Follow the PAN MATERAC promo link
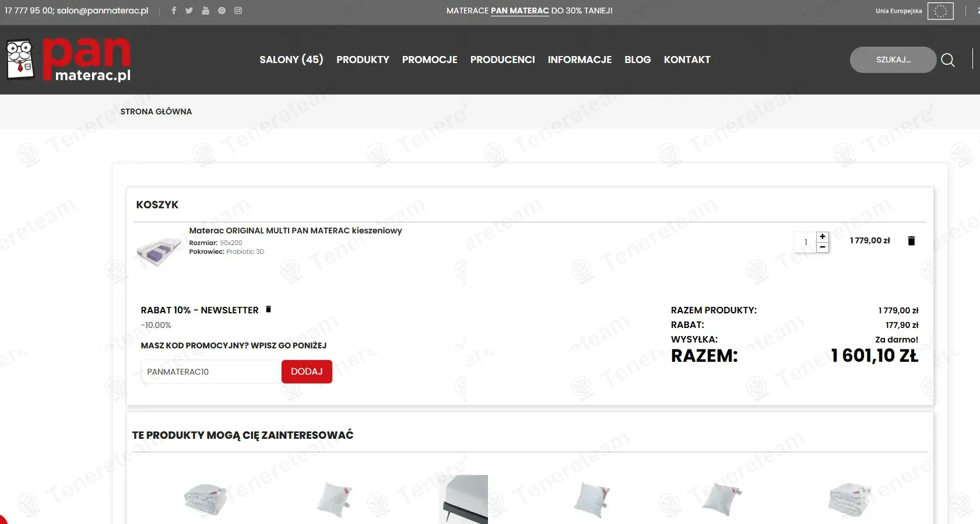980x524 pixels. 520,11
